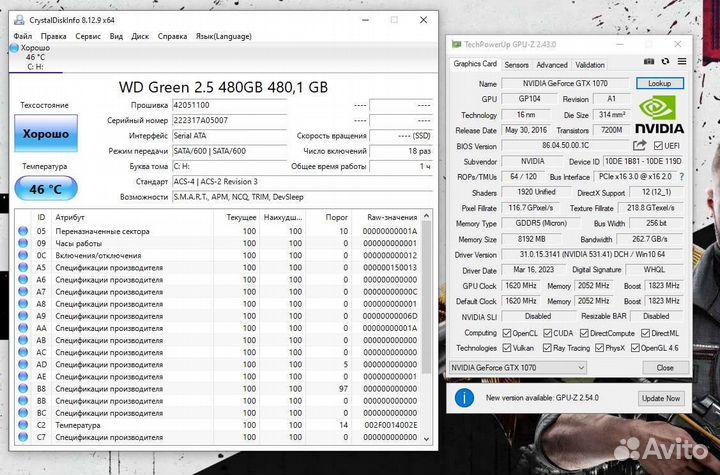The image size is (720, 475).
Task: Click the serial number field 222317A05007
Action: click(230, 120)
